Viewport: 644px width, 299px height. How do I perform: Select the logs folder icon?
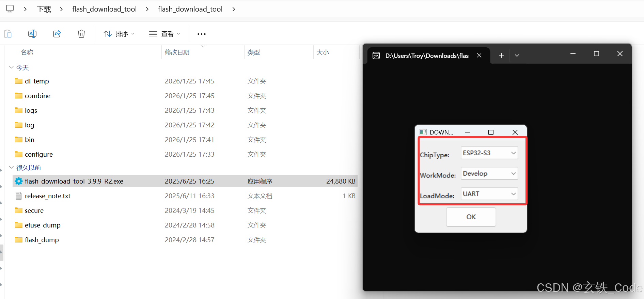pyautogui.click(x=19, y=110)
